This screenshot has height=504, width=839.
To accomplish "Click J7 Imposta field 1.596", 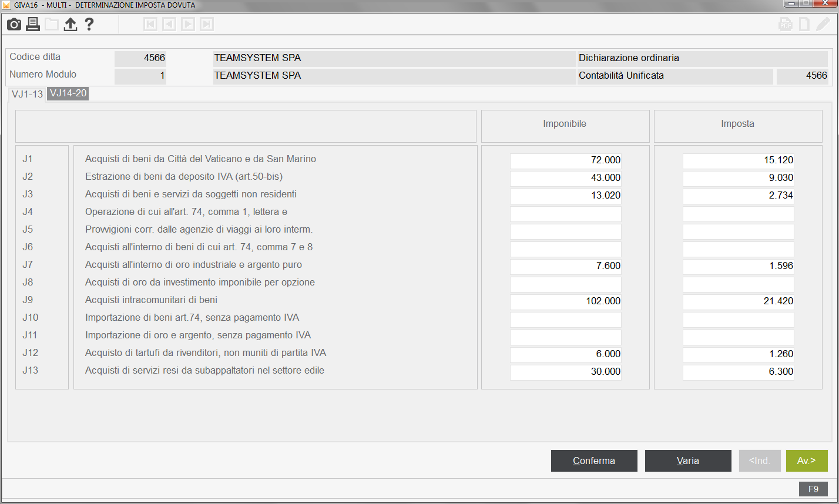I will click(x=739, y=266).
